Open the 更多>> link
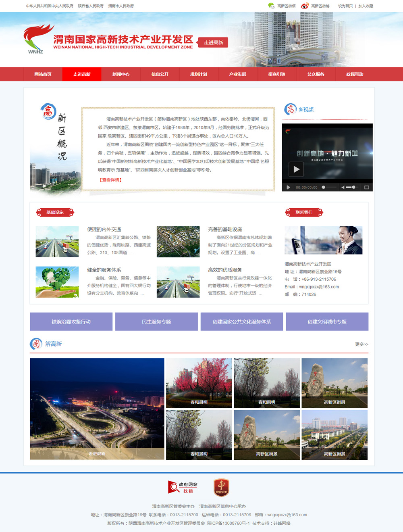Image resolution: width=403 pixels, height=532 pixels. tap(361, 344)
